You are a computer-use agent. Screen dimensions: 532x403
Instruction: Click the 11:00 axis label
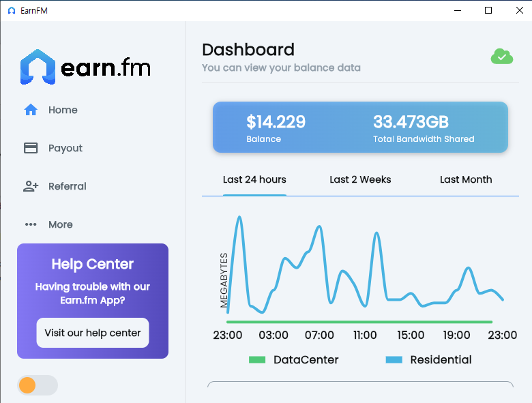click(x=365, y=335)
